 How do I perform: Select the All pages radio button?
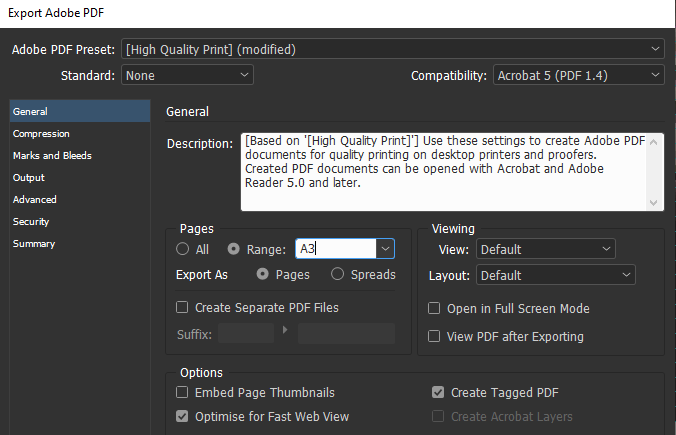click(182, 249)
